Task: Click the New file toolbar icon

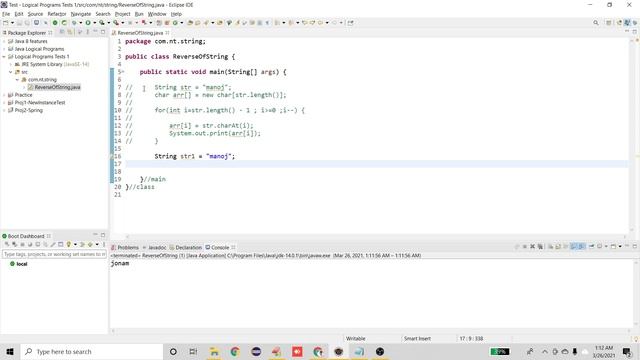Action: pyautogui.click(x=6, y=23)
